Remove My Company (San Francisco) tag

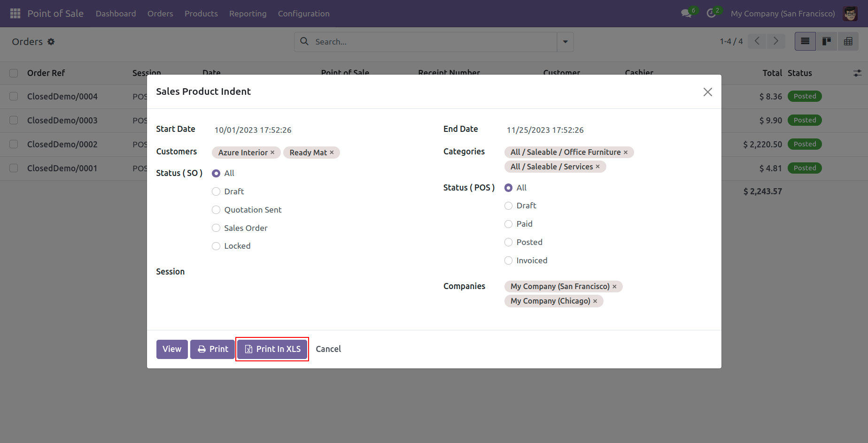[614, 287]
